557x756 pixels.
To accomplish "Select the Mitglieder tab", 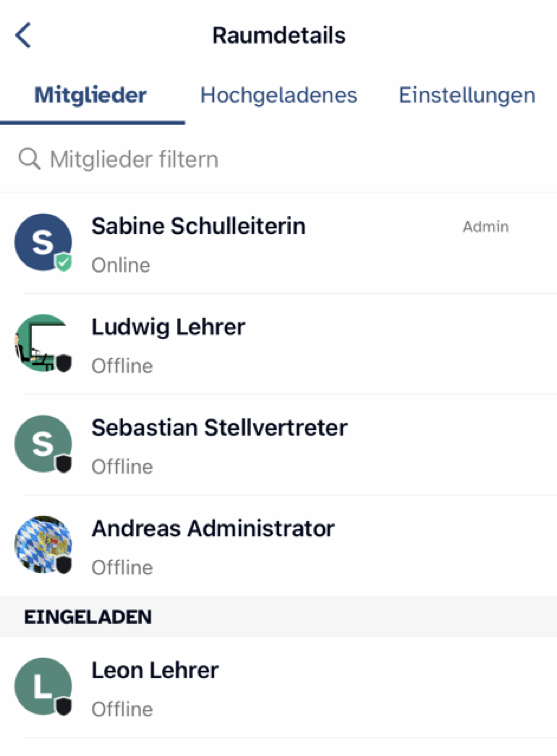I will click(x=91, y=95).
